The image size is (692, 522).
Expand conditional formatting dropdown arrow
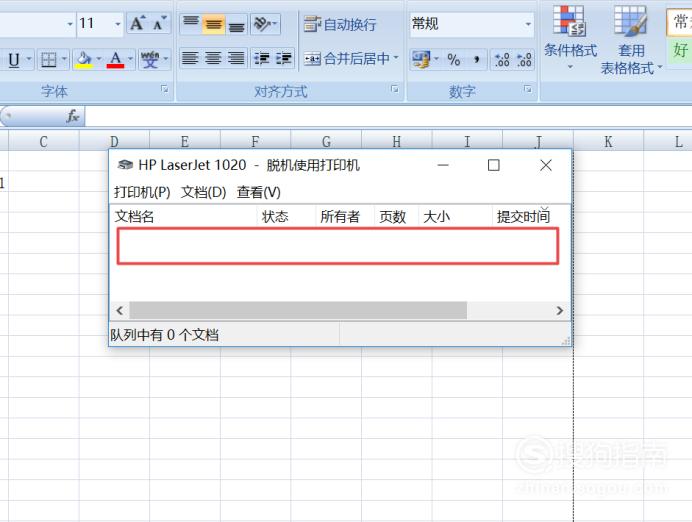point(570,67)
